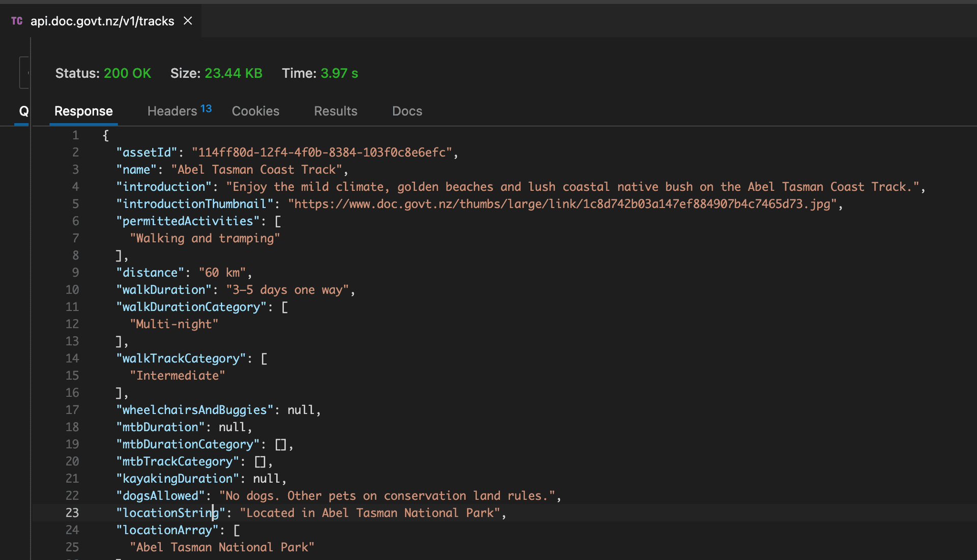Click the "Intermediate" value

tap(178, 375)
